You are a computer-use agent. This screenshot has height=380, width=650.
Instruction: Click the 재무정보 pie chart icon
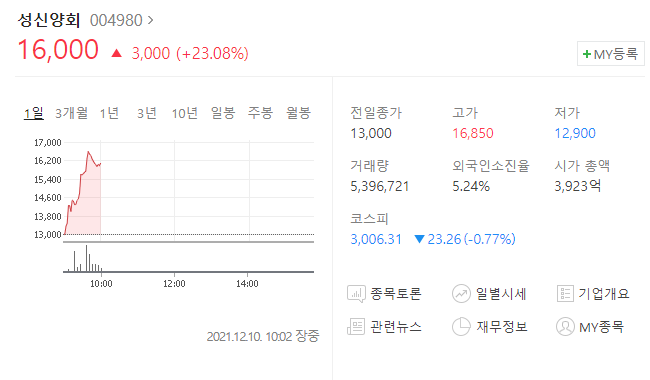[461, 327]
